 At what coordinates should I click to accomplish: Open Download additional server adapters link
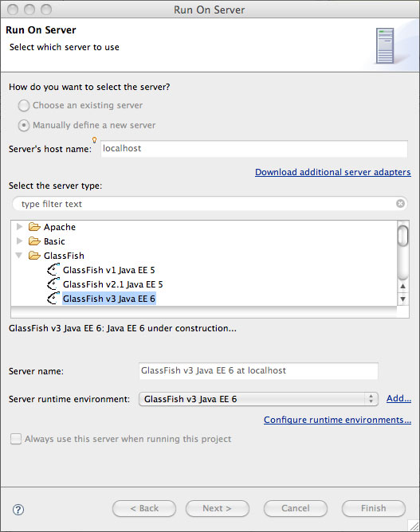pyautogui.click(x=333, y=172)
